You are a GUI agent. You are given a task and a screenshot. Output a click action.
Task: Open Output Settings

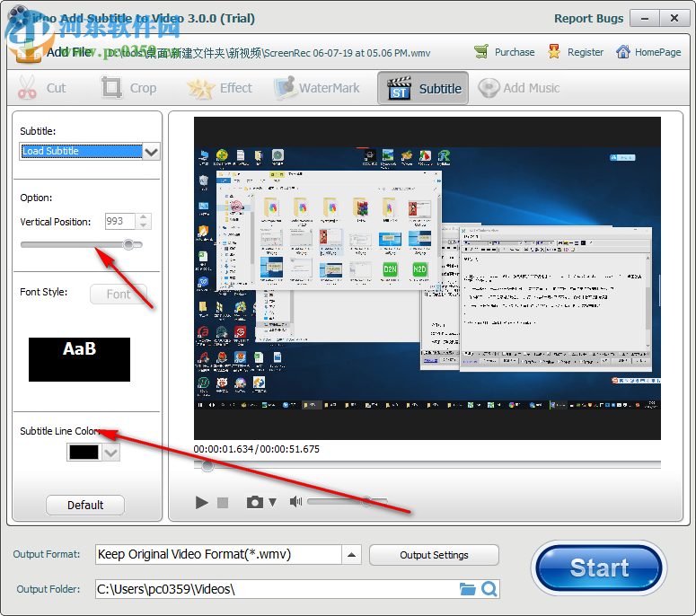click(434, 555)
